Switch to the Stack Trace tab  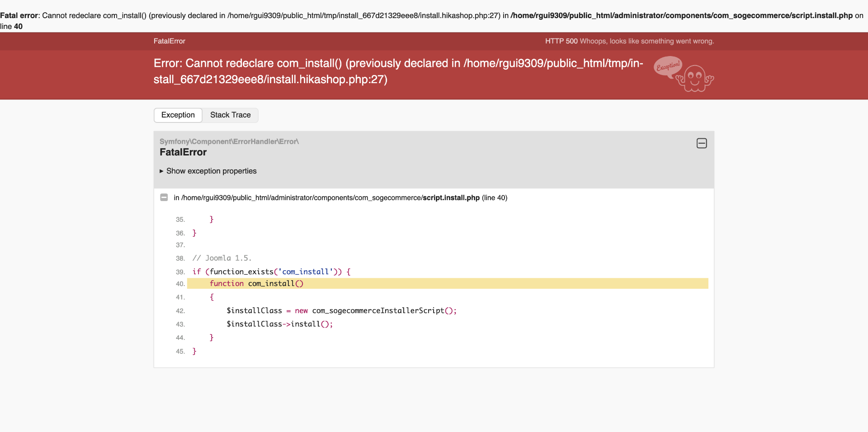click(x=230, y=115)
